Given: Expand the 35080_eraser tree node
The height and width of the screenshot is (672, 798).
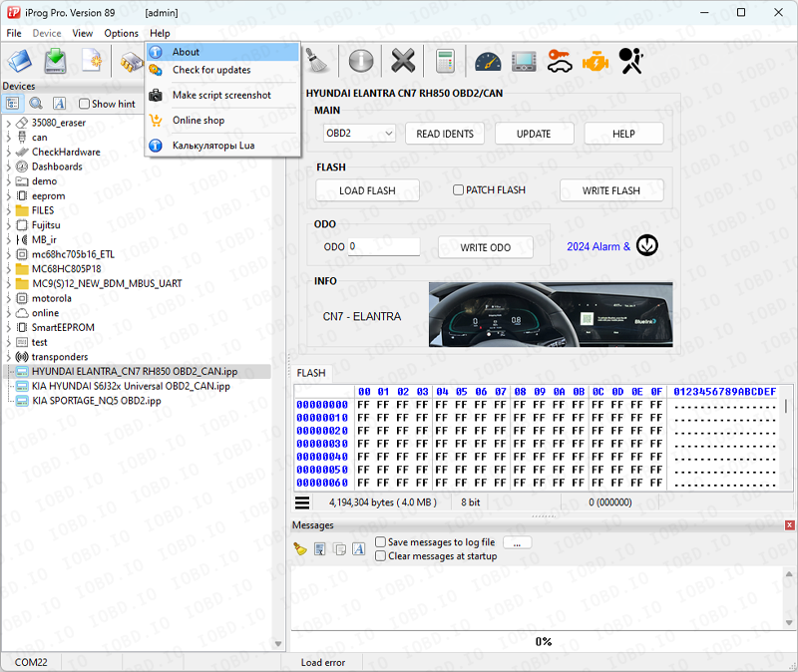Looking at the screenshot, I should [9, 123].
